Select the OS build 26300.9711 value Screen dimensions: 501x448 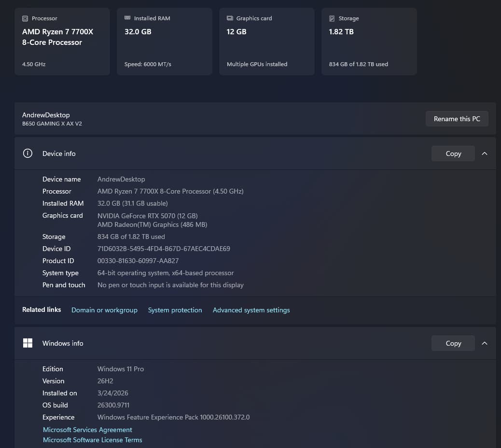tap(113, 405)
